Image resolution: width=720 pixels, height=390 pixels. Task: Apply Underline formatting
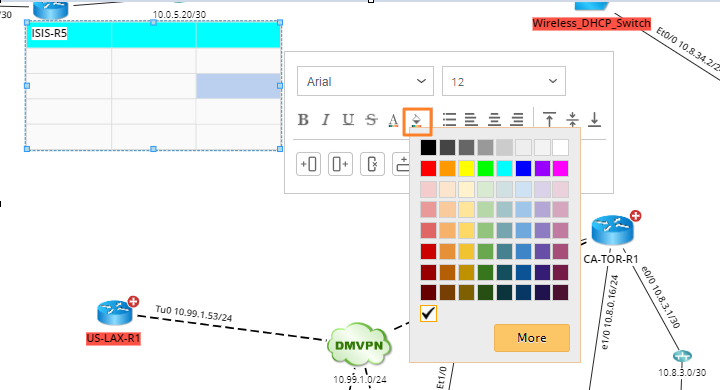(348, 120)
